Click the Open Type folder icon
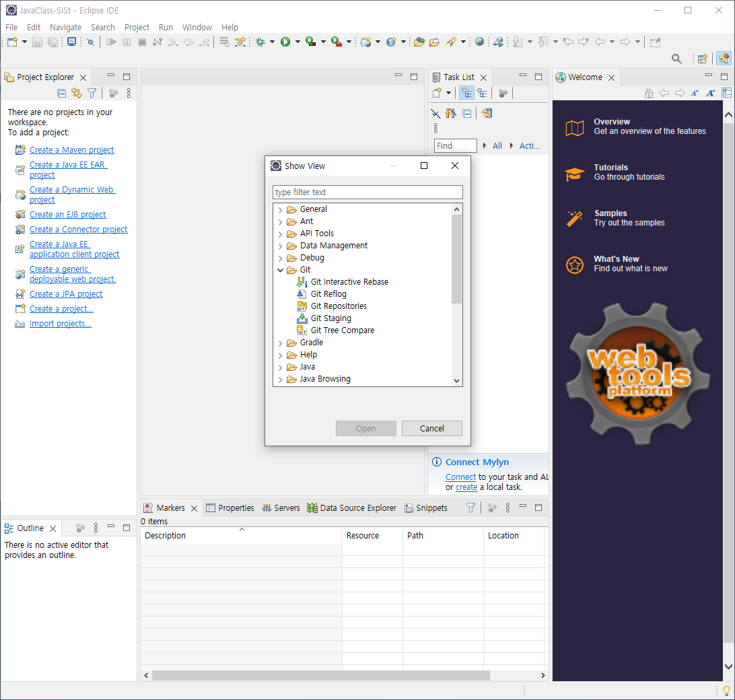735x700 pixels. pyautogui.click(x=419, y=42)
